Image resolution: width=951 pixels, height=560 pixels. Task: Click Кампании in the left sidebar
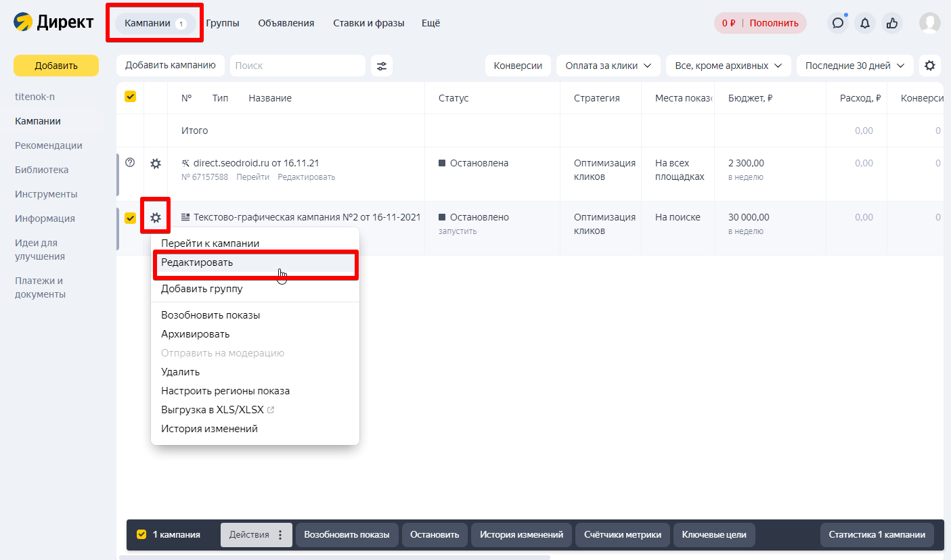pyautogui.click(x=38, y=121)
